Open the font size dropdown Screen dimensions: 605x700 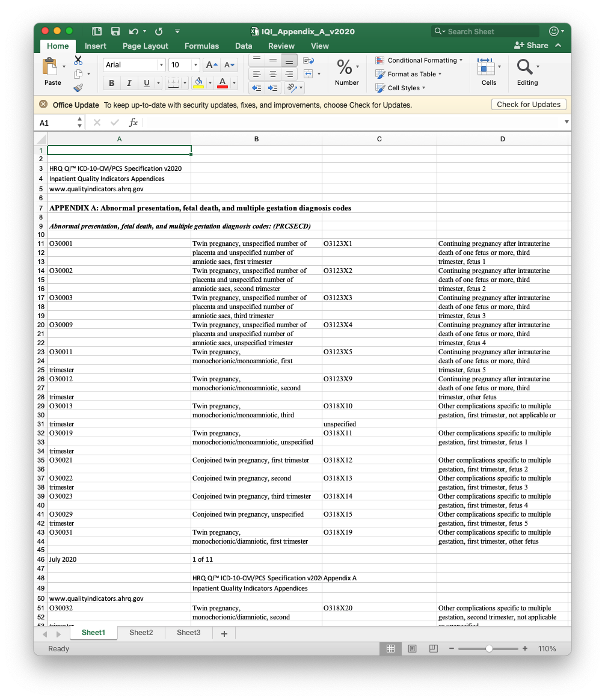195,65
